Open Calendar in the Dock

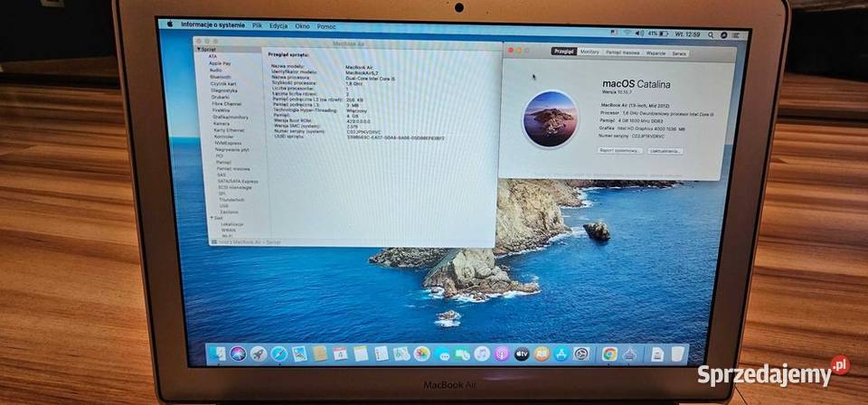(x=340, y=353)
